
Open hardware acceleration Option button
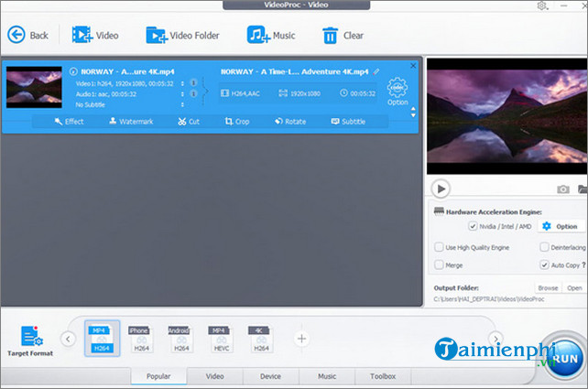(561, 226)
